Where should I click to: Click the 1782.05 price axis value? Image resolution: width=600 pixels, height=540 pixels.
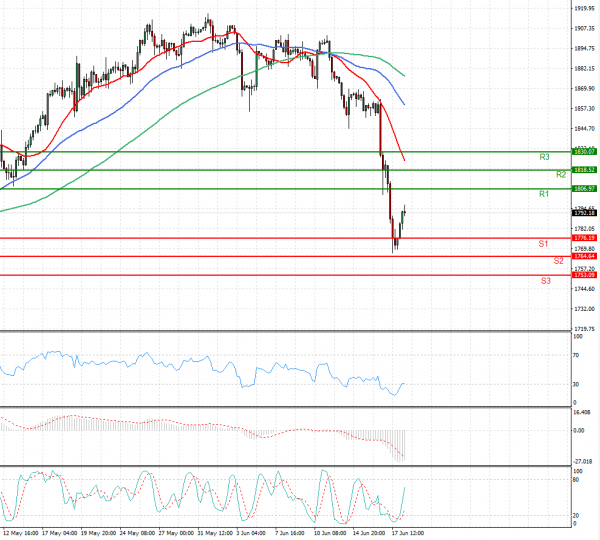[x=584, y=228]
